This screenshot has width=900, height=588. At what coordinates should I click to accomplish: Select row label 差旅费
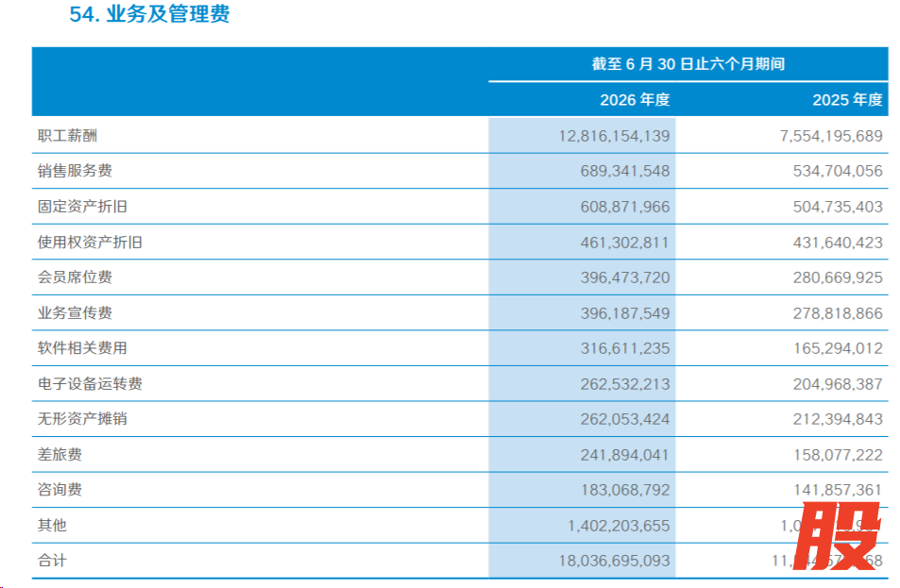coord(59,454)
